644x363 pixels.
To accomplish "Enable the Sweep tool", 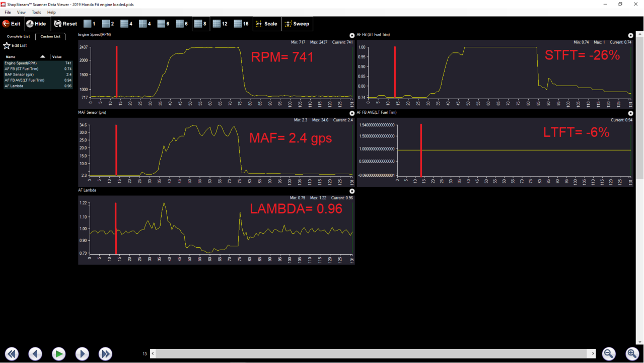I will coord(297,24).
